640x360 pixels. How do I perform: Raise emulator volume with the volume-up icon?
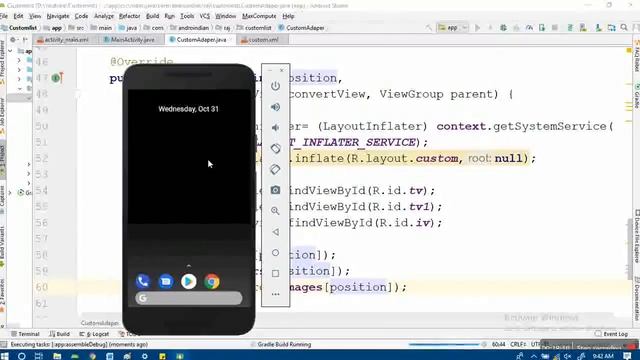pos(276,107)
